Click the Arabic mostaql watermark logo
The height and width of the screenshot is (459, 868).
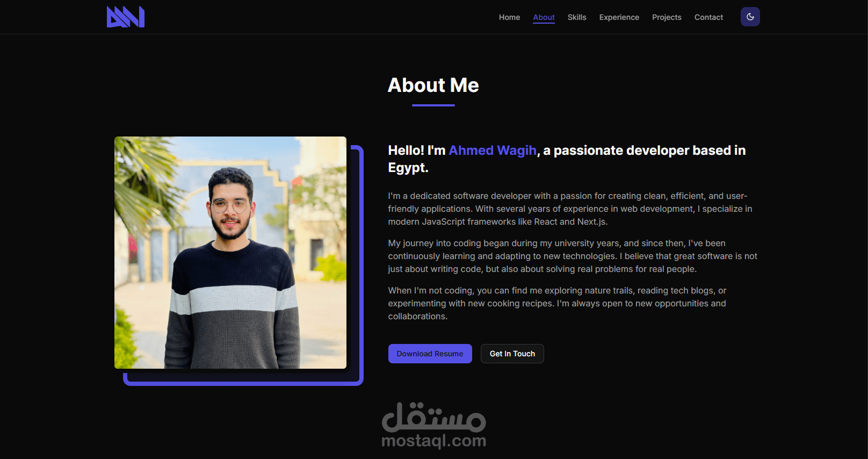coord(434,417)
